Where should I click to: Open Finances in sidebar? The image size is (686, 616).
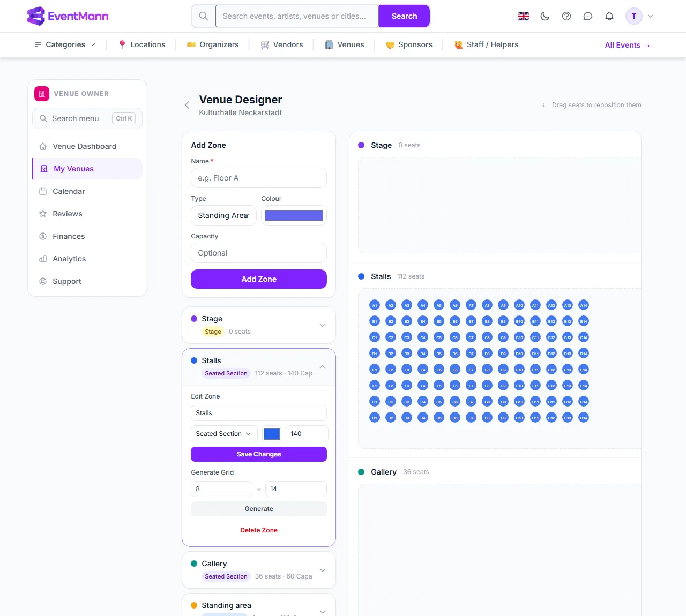click(87, 236)
